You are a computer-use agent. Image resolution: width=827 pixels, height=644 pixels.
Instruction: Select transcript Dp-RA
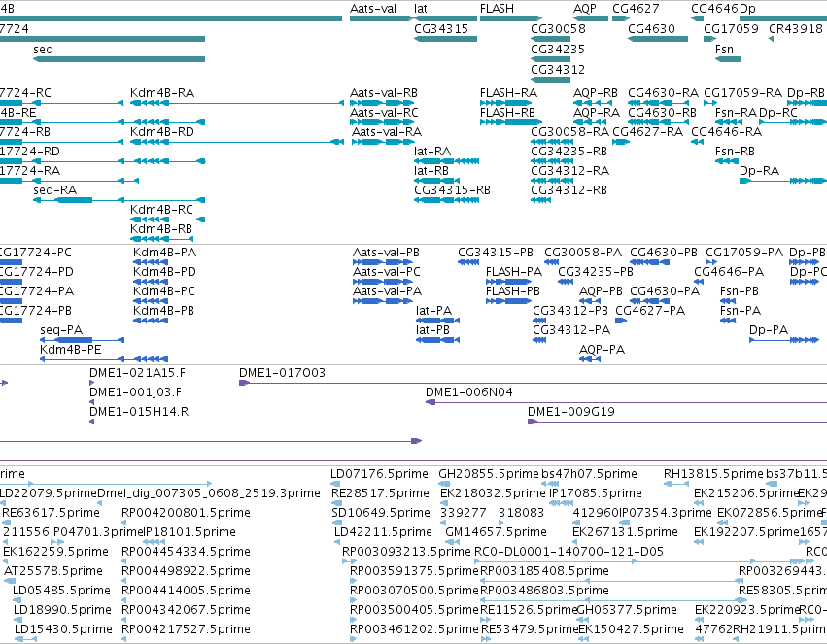point(783,181)
